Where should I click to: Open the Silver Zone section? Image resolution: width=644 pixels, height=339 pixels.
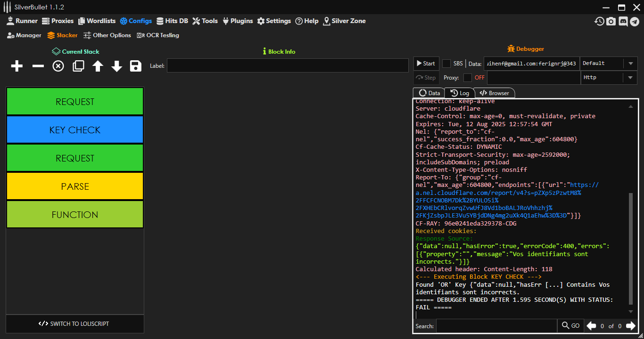coord(344,21)
